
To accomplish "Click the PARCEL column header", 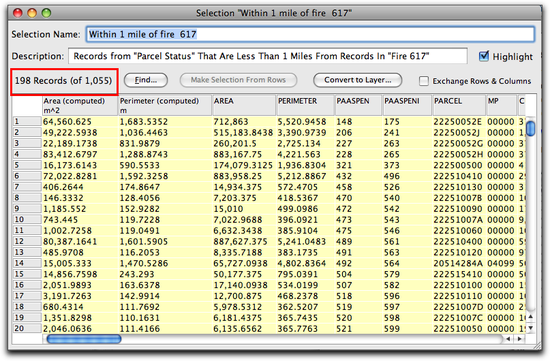I will tap(459, 106).
